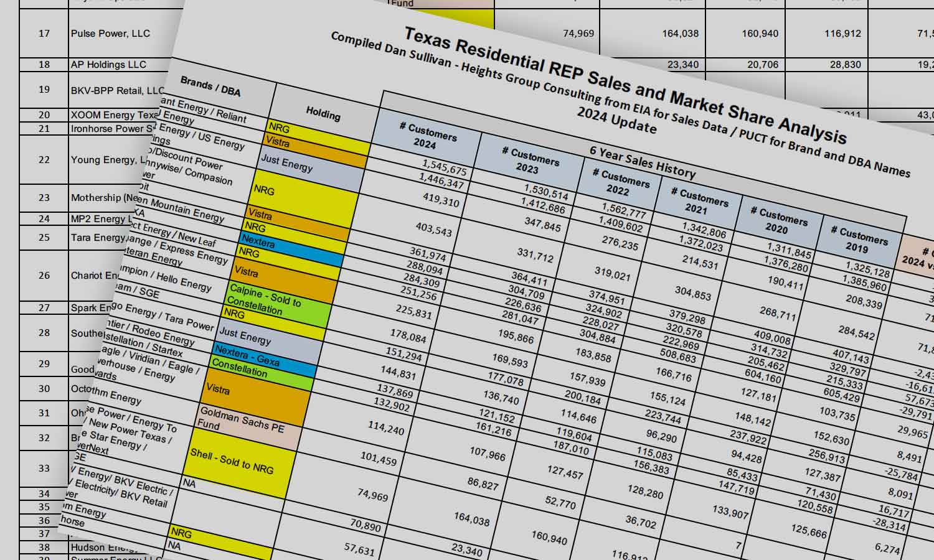Viewport: 934px width, 560px height.
Task: Select the "# Customers 2024" column header
Action: [x=427, y=137]
